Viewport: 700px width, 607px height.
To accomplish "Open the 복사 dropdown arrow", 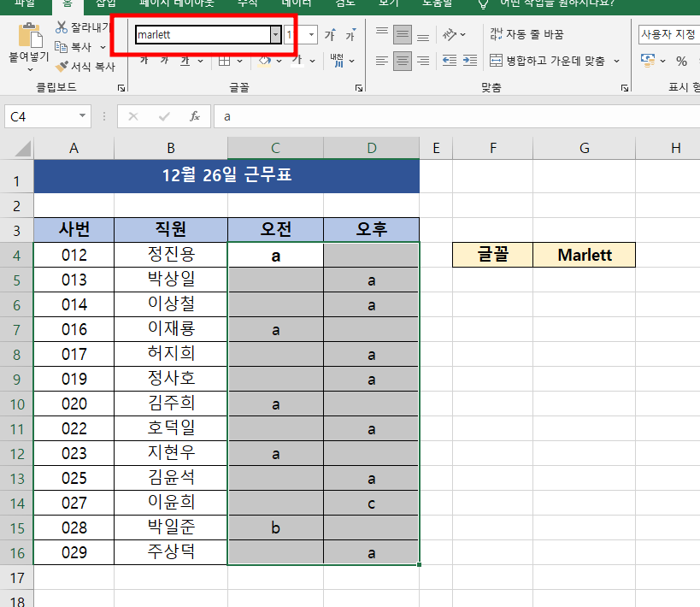I will [x=103, y=47].
